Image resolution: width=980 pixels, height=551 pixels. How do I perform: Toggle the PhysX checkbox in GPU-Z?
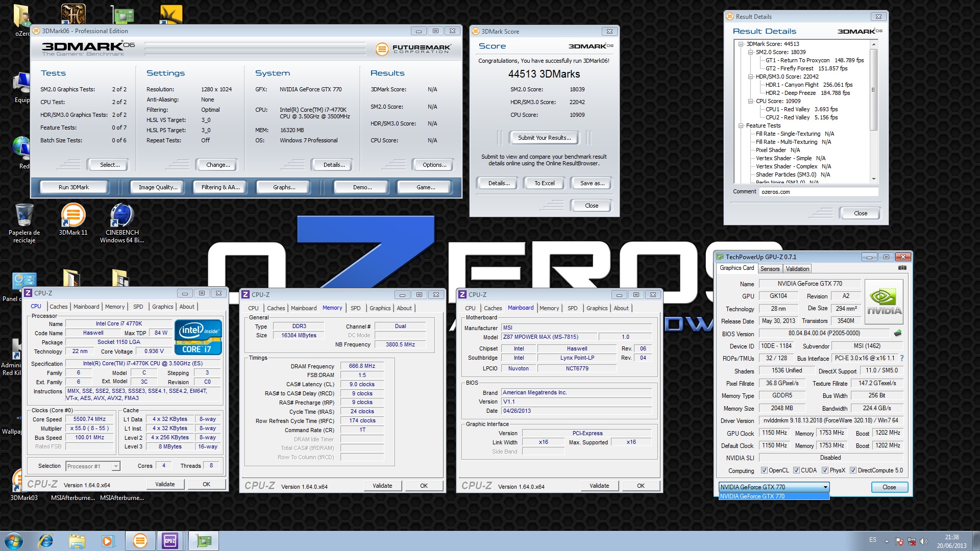825,470
